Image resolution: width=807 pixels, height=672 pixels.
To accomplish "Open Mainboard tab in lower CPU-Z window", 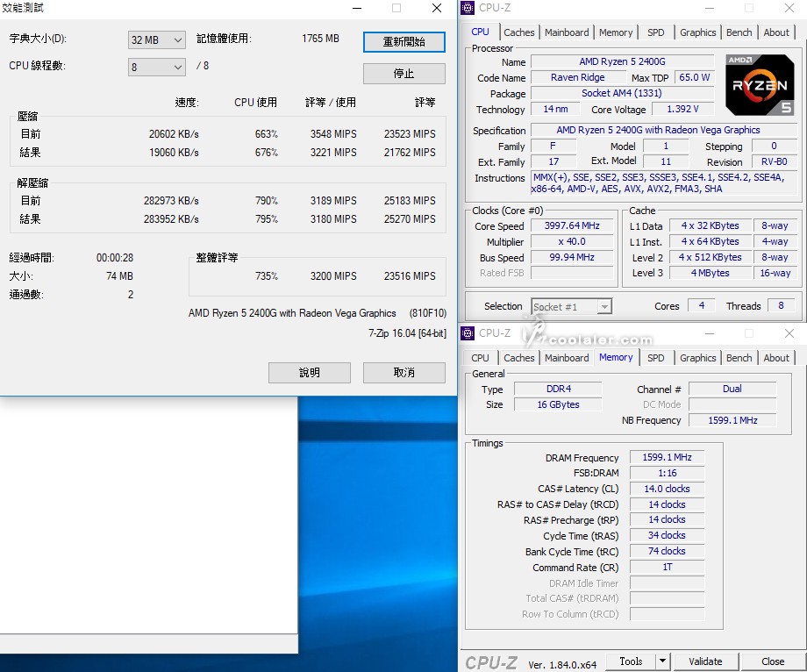I will (x=567, y=358).
